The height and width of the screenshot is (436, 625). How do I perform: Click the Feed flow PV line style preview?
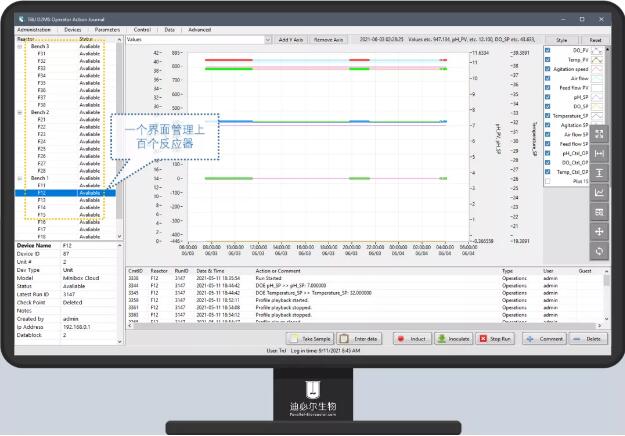pos(597,88)
